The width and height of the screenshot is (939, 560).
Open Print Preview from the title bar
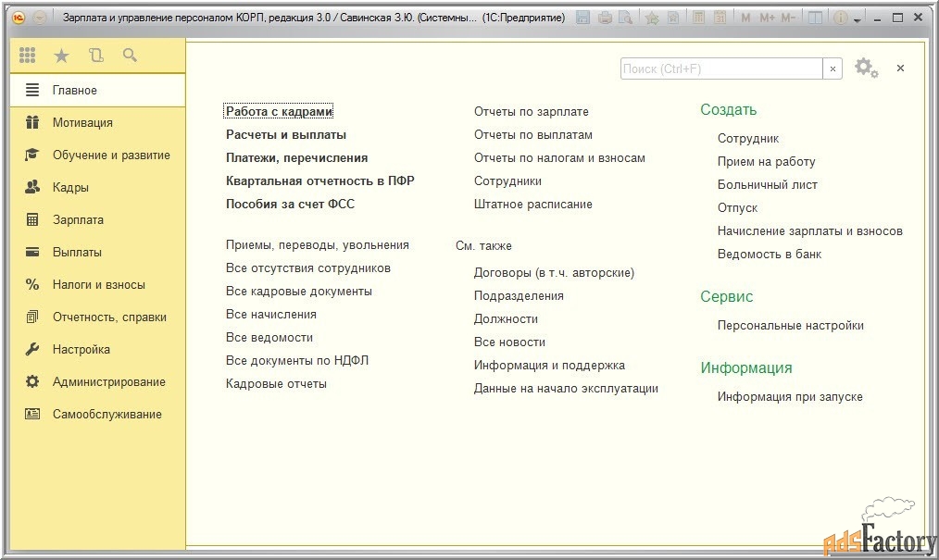tap(625, 18)
